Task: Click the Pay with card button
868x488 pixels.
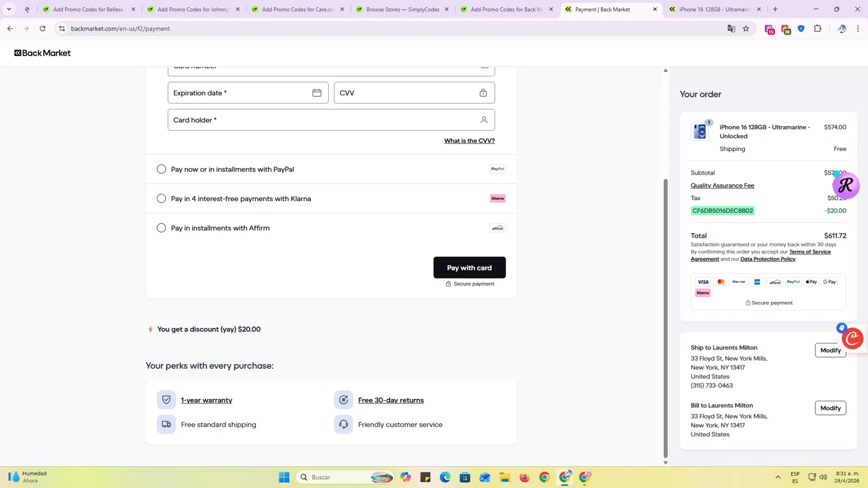Action: (x=469, y=268)
